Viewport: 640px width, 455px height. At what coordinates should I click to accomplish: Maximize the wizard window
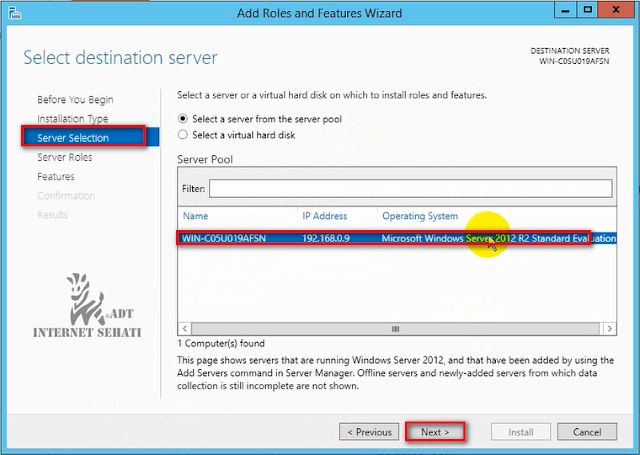click(x=587, y=10)
